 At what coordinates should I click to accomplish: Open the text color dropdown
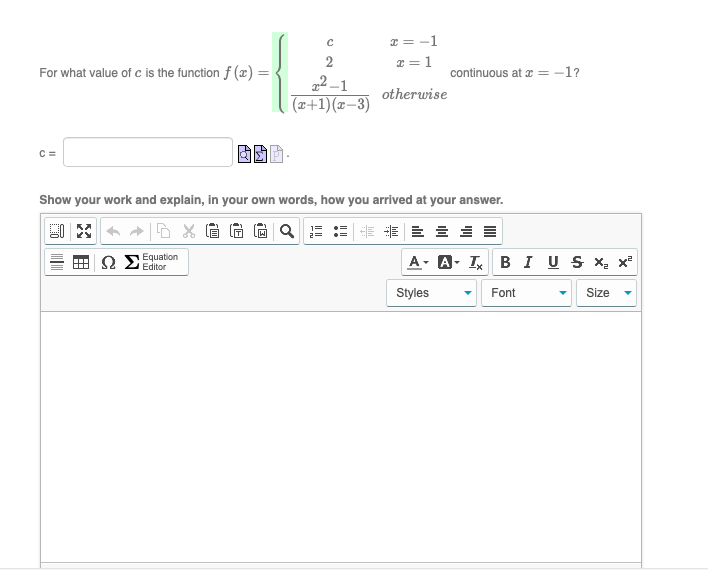(x=417, y=262)
